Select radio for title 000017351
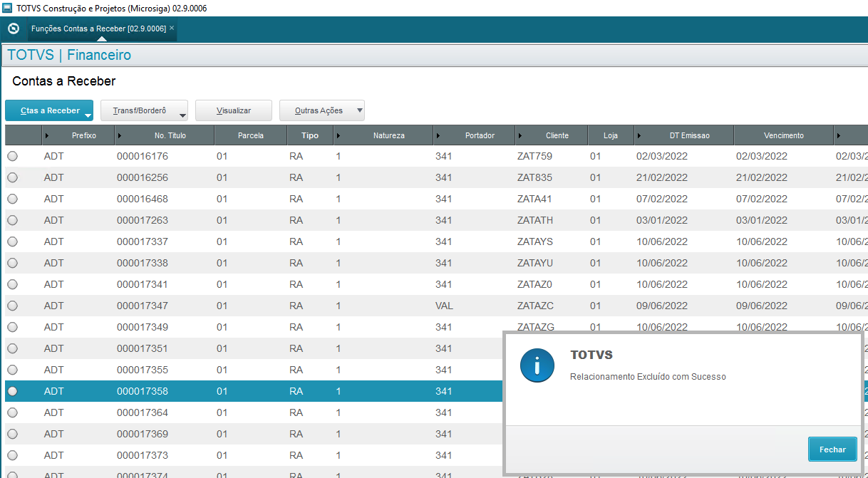The width and height of the screenshot is (868, 478). [13, 348]
